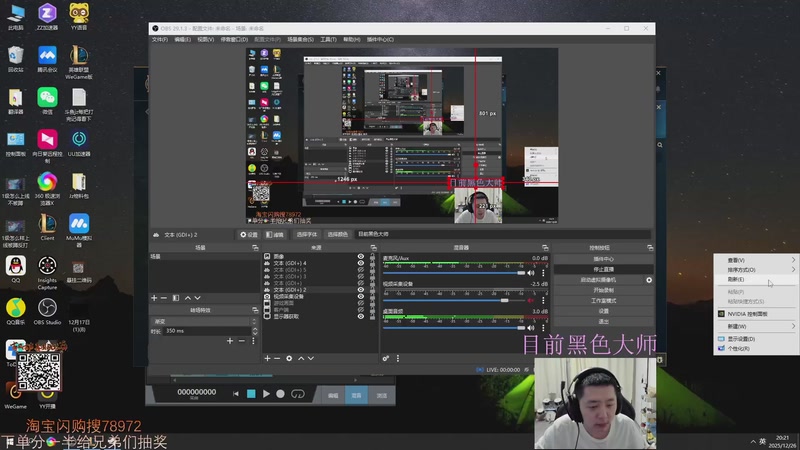Open transition properties three-dot icon

pos(253,341)
